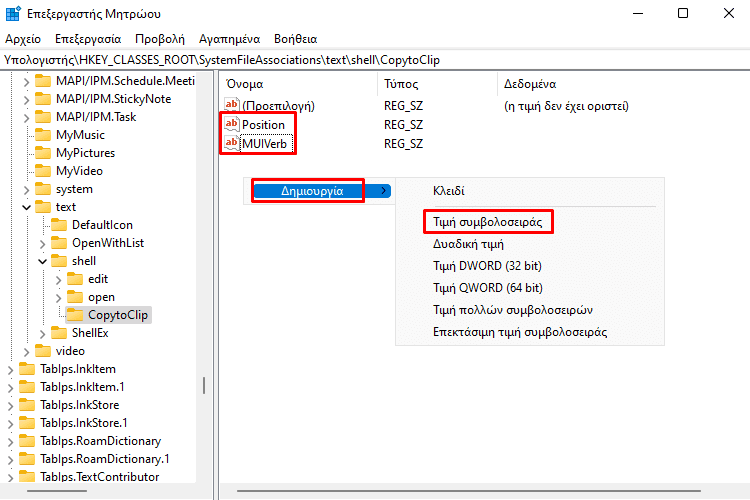Viewport: 750px width, 500px height.
Task: Click the TabIps.InkStore.1 folder icon
Action: [x=27, y=423]
